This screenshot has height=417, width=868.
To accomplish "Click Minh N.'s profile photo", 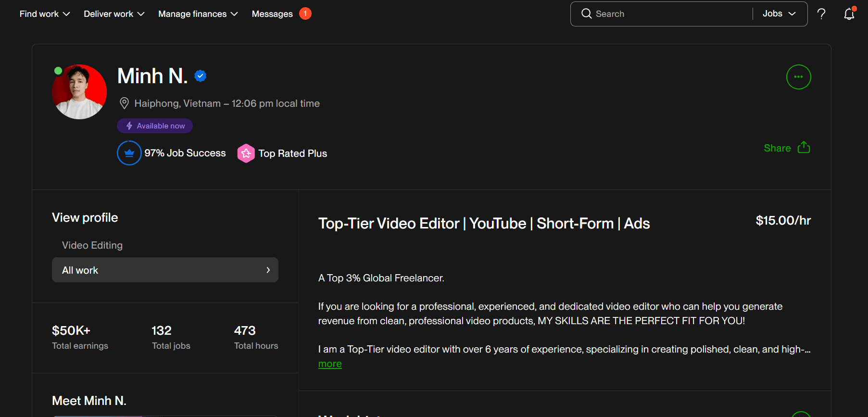I will point(79,92).
